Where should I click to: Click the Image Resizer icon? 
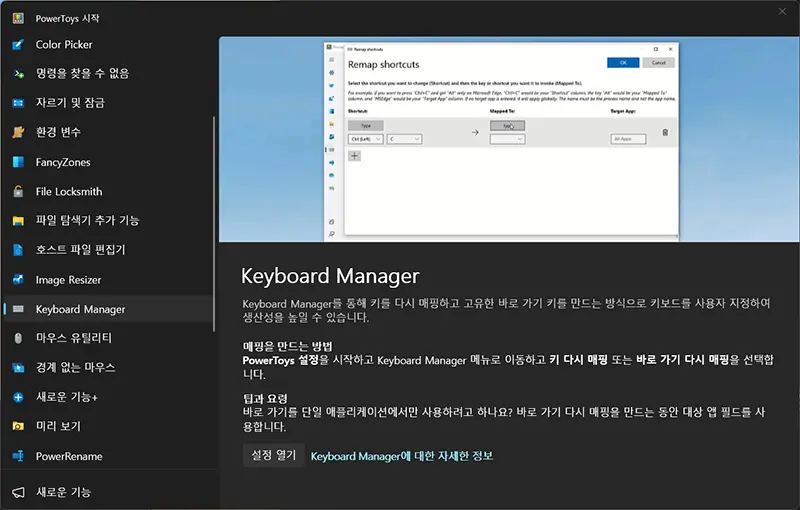pyautogui.click(x=18, y=279)
